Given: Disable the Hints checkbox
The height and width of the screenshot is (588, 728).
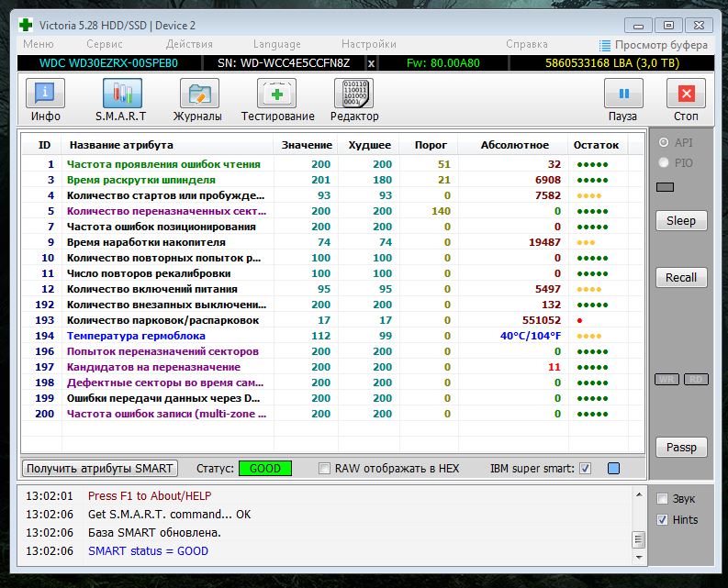Looking at the screenshot, I should [662, 520].
